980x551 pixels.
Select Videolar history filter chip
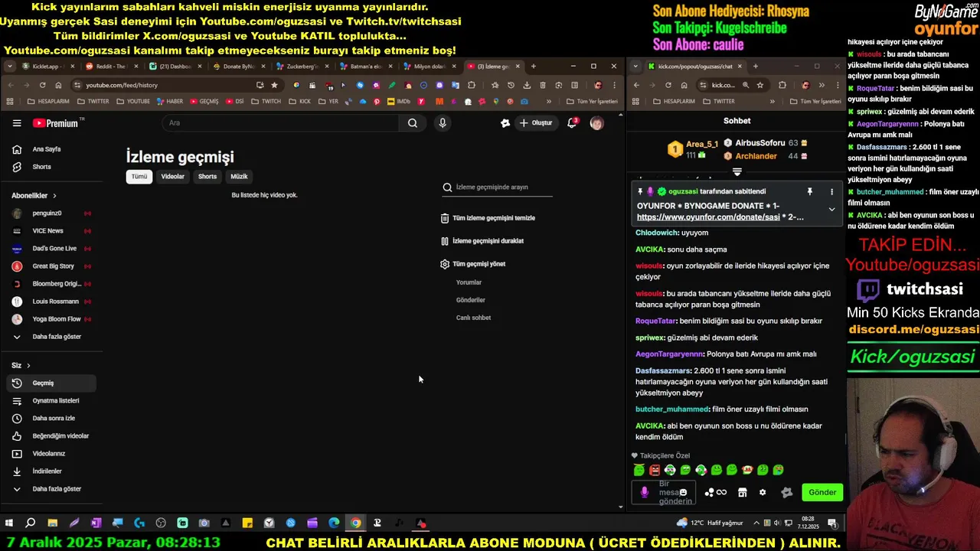tap(172, 177)
